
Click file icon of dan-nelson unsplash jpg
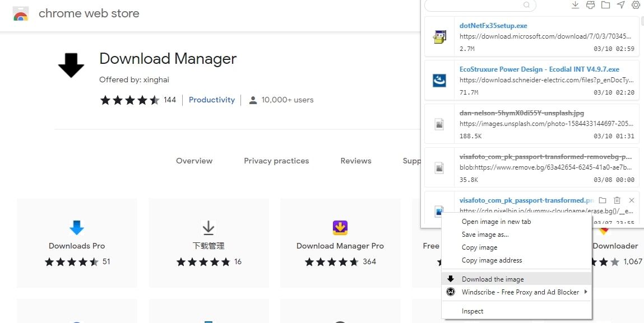pos(439,124)
